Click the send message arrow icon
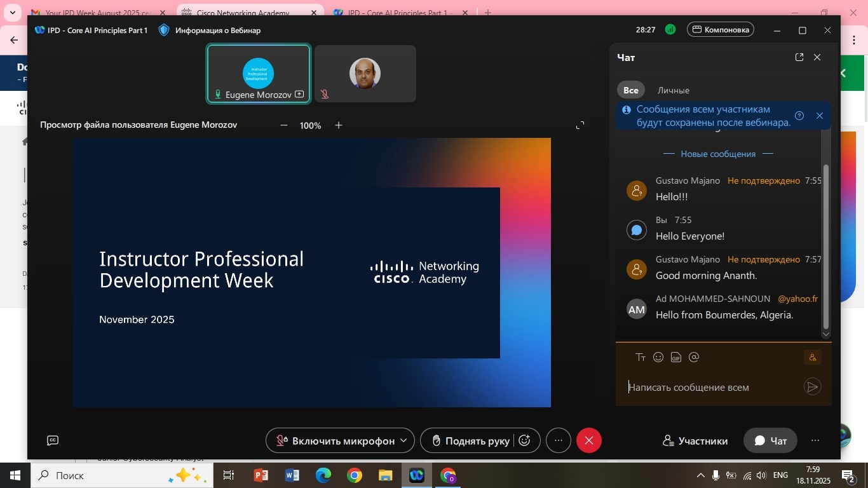Screen dimensions: 868x488 point(812,387)
